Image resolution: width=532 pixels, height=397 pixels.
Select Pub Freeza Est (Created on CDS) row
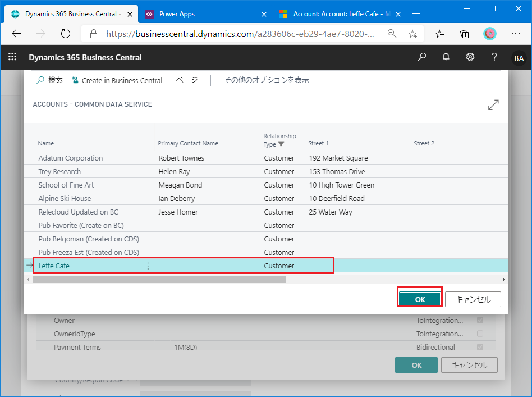[x=266, y=252]
